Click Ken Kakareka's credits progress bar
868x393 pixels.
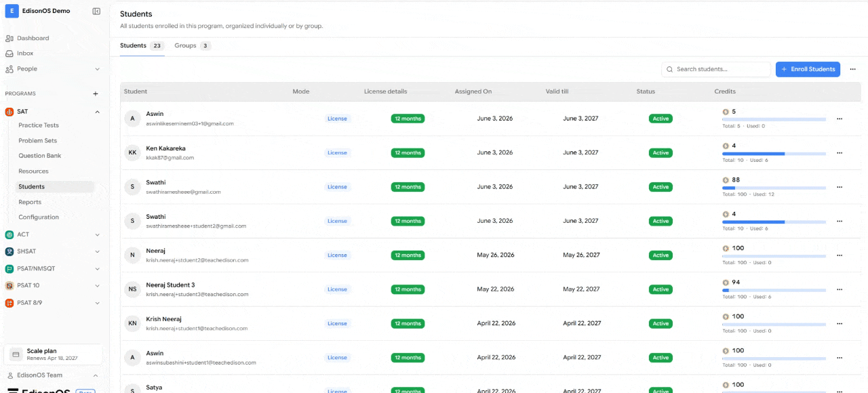coord(774,154)
